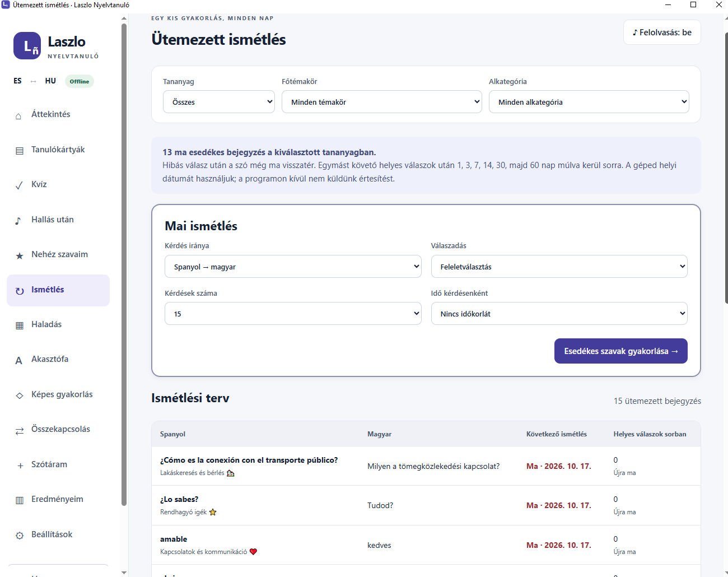Image resolution: width=728 pixels, height=577 pixels.
Task: Open the Idő kérdésenként dropdown
Action: click(559, 314)
